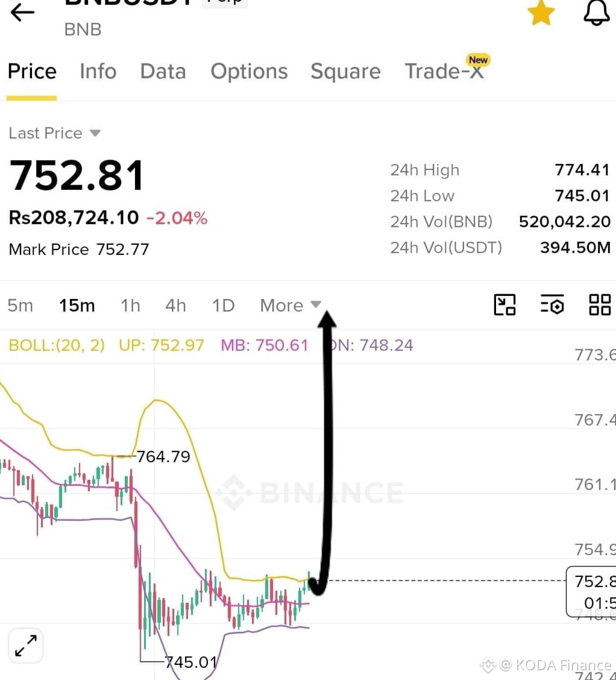This screenshot has height=680, width=616.
Task: Go back using the left arrow
Action: coord(22,13)
